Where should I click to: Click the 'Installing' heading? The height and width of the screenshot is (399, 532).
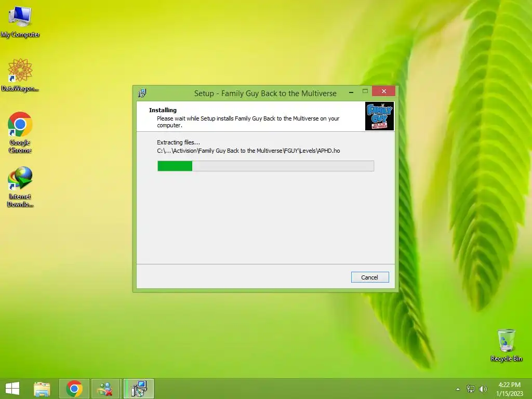(163, 110)
